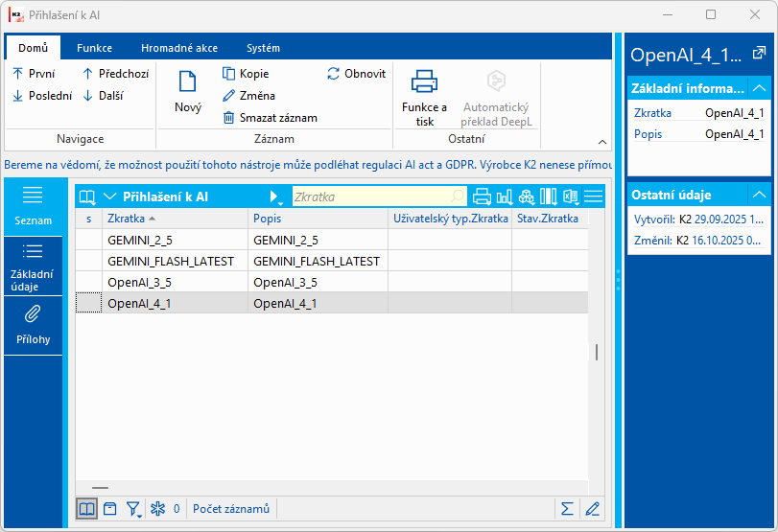This screenshot has width=778, height=532.
Task: Collapse the Ostatní údaje section
Action: click(x=759, y=195)
